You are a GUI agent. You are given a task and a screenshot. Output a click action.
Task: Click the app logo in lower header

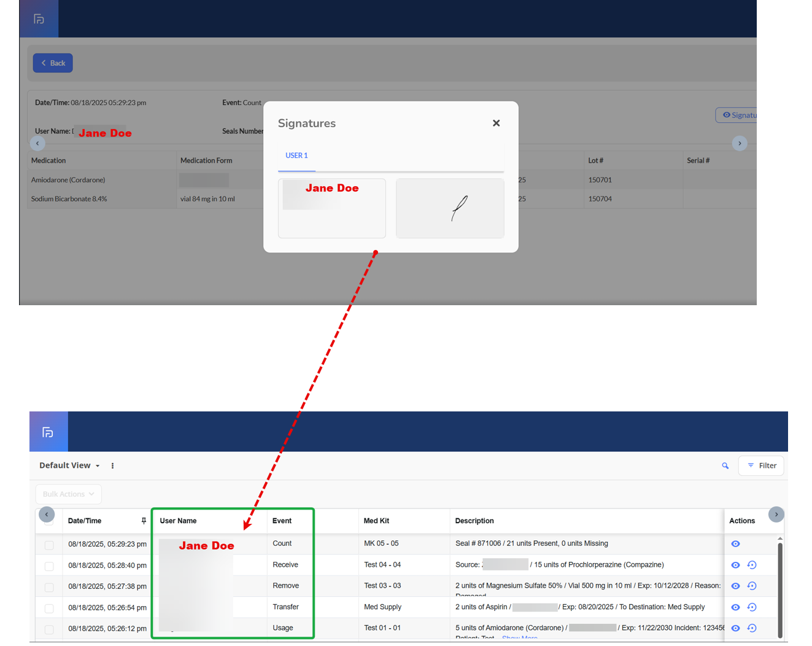pyautogui.click(x=48, y=432)
